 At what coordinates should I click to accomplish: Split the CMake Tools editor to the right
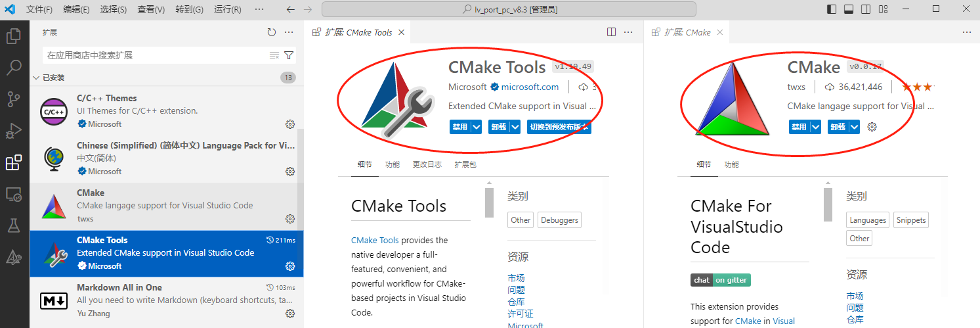[611, 32]
